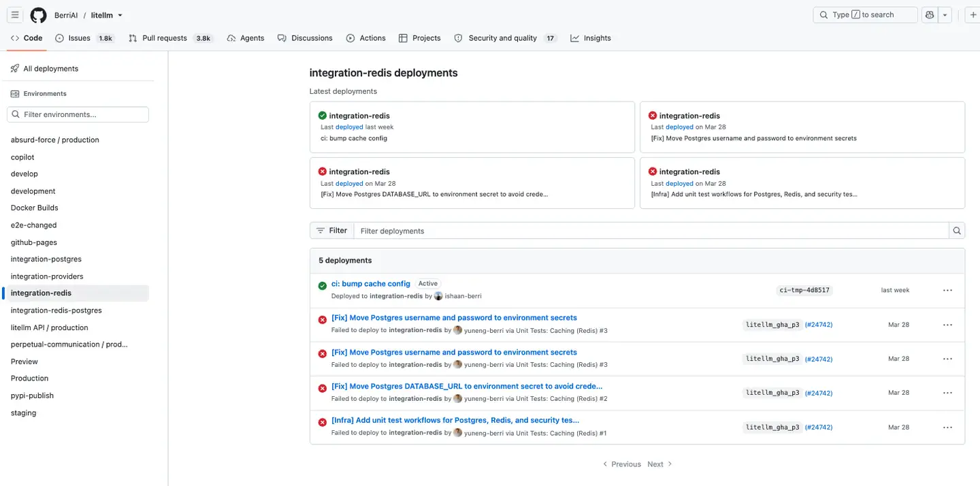
Task: Select the e2e-changed environment
Action: 34,225
